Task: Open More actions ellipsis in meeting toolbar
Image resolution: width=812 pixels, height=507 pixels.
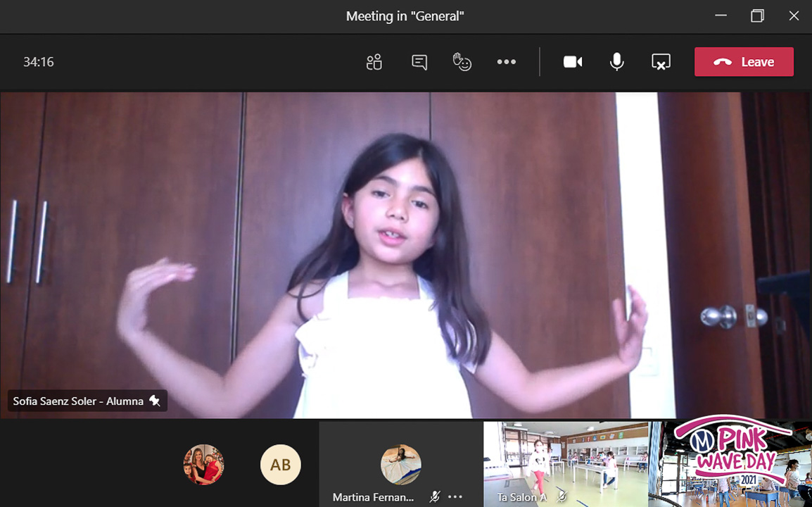Action: [506, 62]
